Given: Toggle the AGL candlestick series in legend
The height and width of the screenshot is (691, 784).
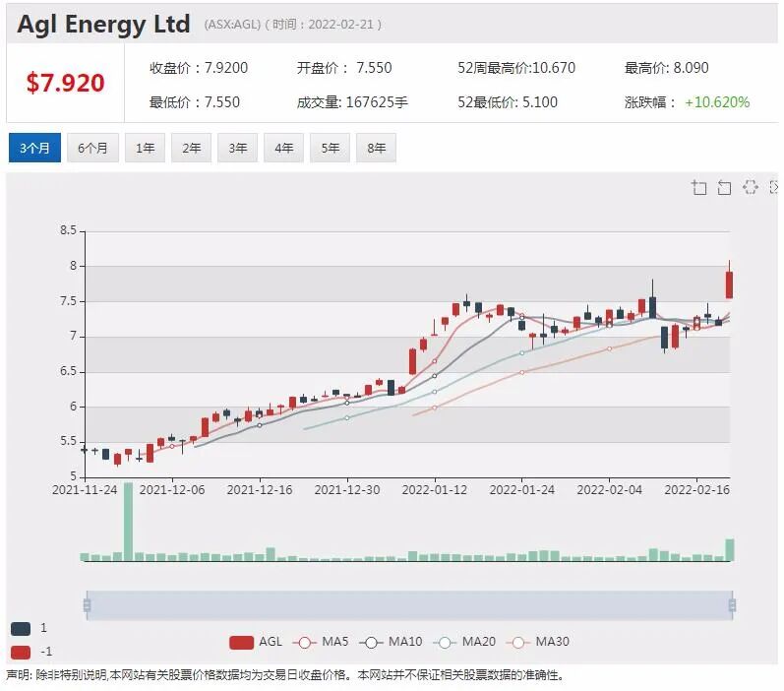Looking at the screenshot, I should (x=256, y=642).
